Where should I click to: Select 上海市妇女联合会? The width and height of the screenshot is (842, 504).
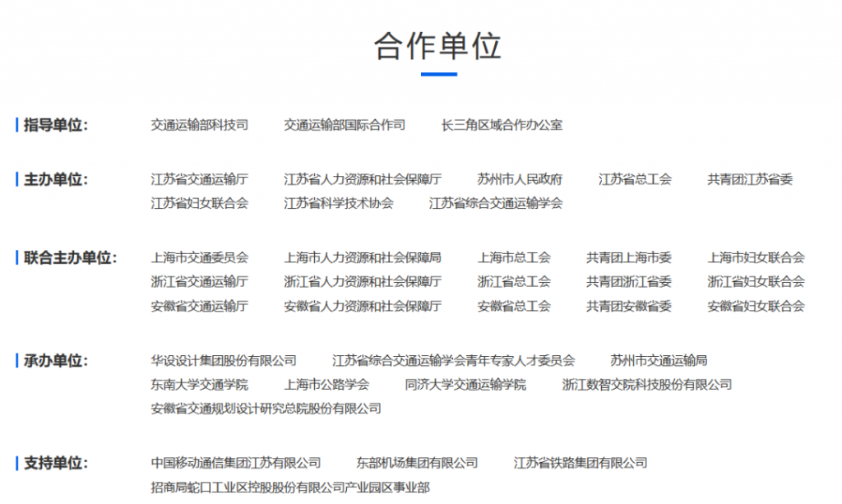coord(756,257)
